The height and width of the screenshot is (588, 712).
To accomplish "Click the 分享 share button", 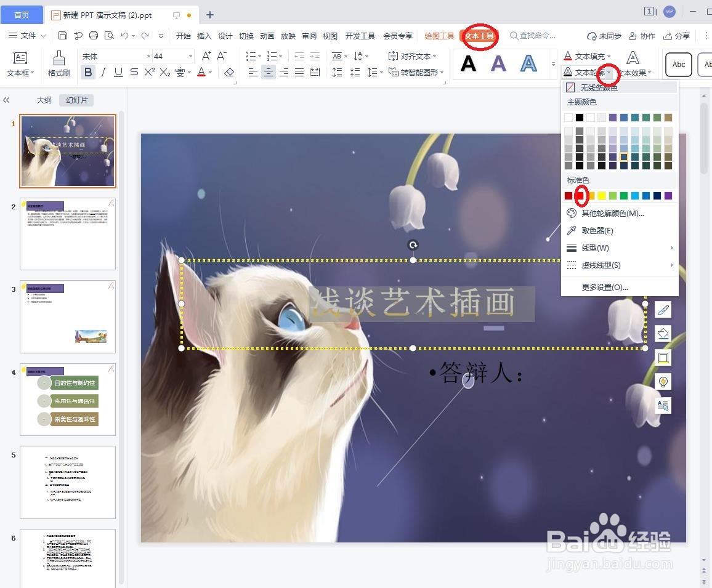I will tap(676, 36).
